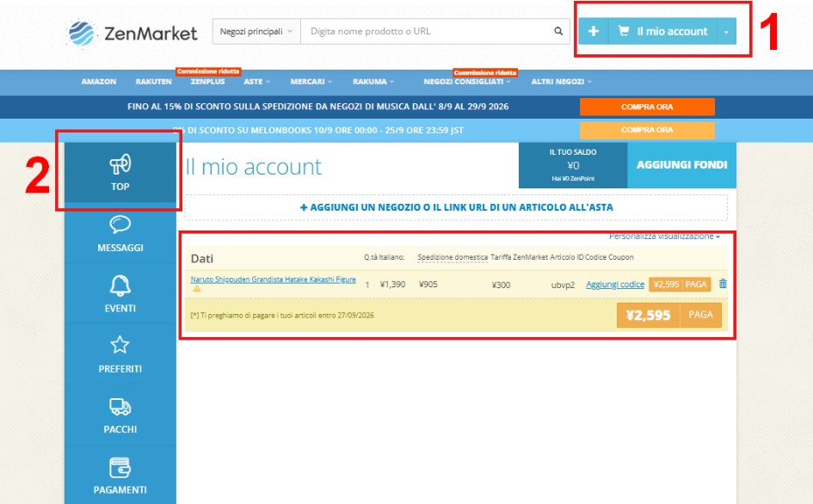Expand the account dropdown arrow
The image size is (813, 504).
(x=726, y=31)
